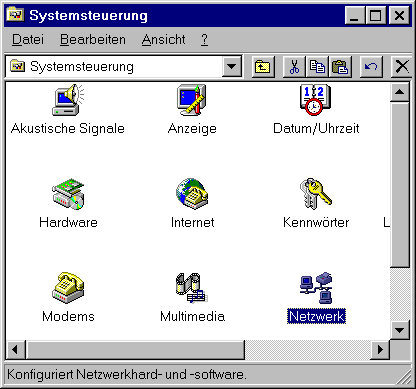This screenshot has width=416, height=389.
Task: Select the Multimedia film icon
Action: (x=192, y=288)
